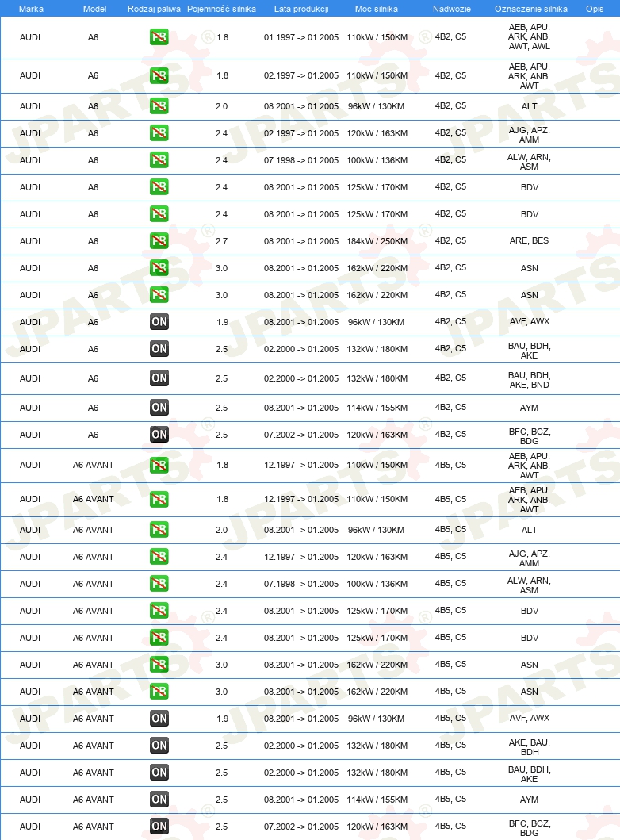The height and width of the screenshot is (840, 620).
Task: Click petrol icon in A6 2.4 AJG, APZ, AMM row
Action: click(x=159, y=132)
